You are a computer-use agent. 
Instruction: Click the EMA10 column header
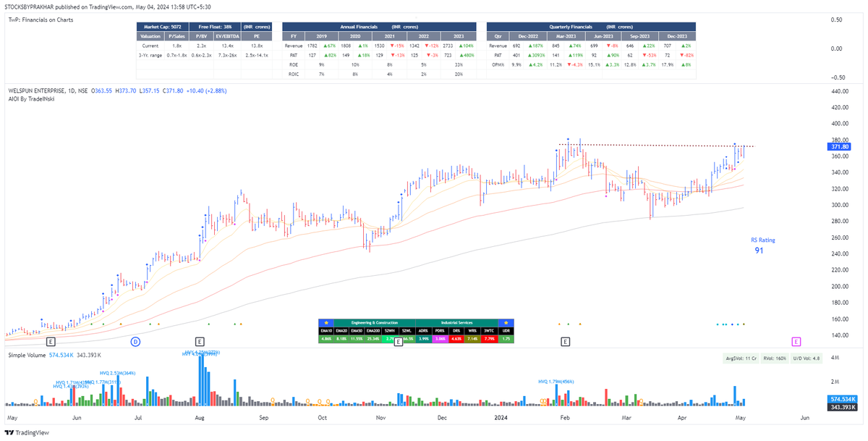(x=326, y=331)
